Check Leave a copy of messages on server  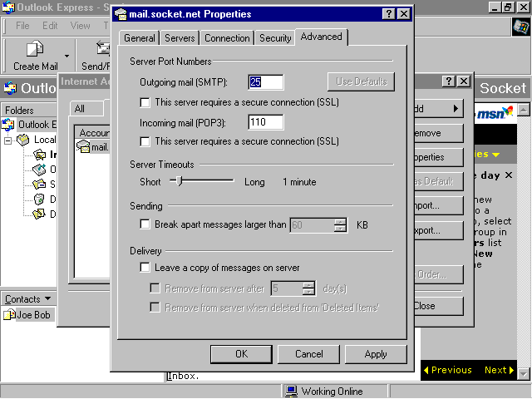145,268
